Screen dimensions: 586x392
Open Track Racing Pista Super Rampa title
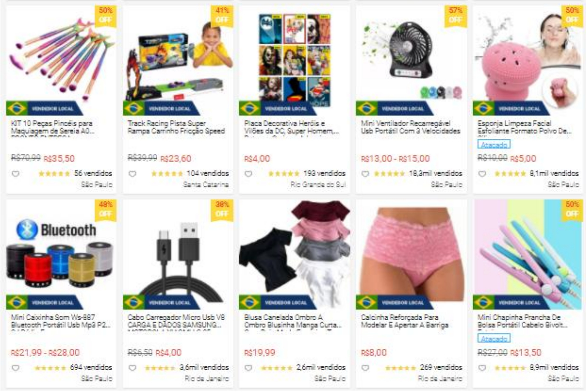(176, 127)
